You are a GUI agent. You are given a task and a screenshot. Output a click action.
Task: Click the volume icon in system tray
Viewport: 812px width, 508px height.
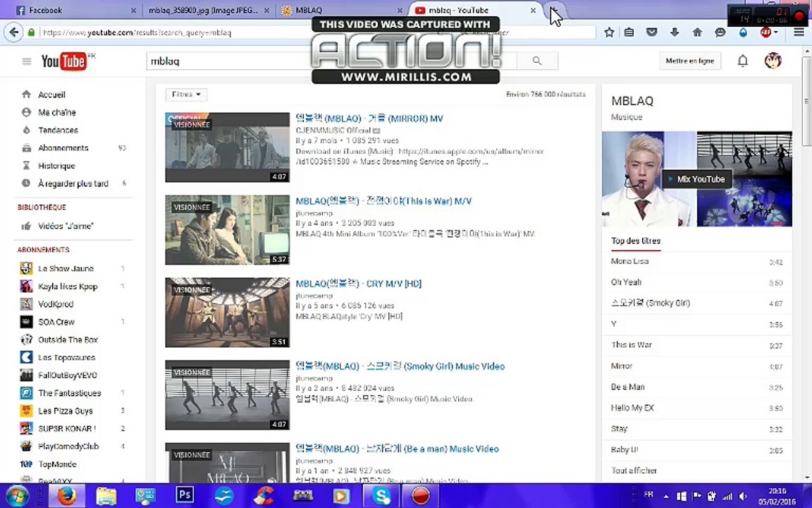pyautogui.click(x=743, y=496)
